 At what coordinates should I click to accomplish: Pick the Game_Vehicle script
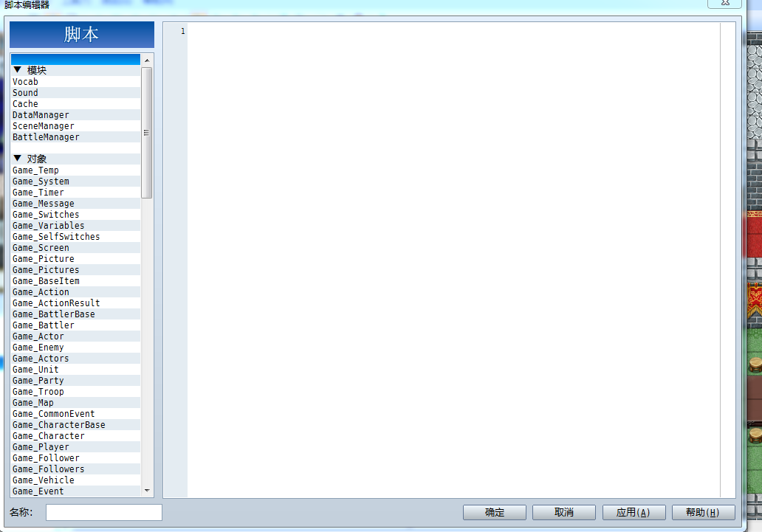tap(75, 480)
